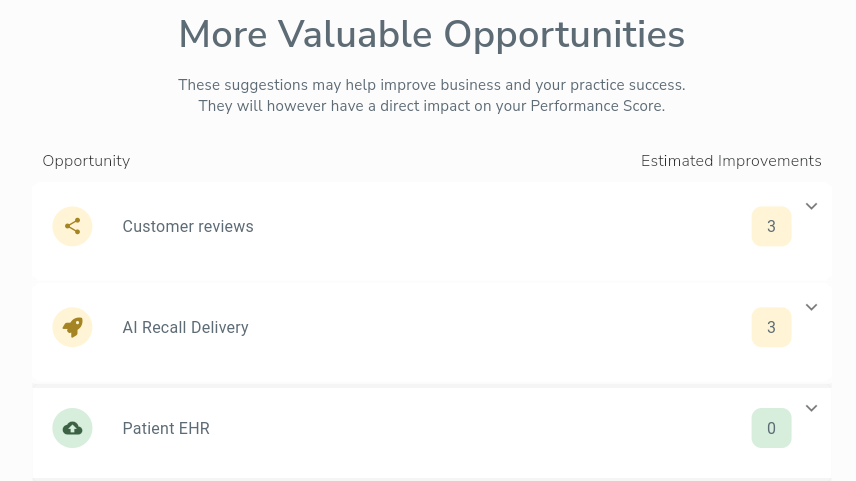Click the green 0 badge for Patient EHR
The image size is (856, 481).
771,428
